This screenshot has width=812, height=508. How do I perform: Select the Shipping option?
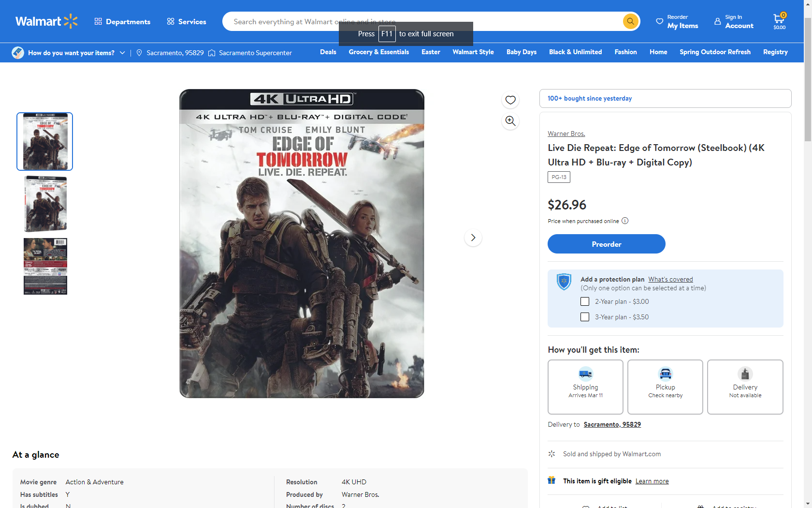(585, 387)
